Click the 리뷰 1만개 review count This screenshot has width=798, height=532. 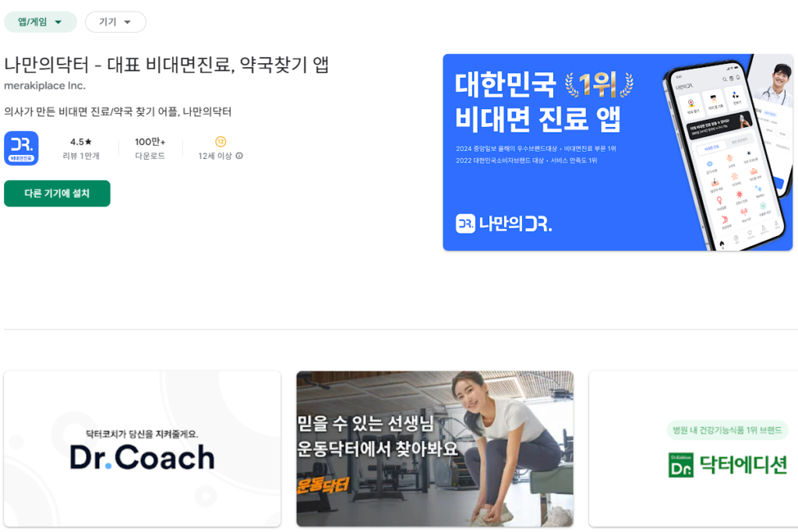81,156
